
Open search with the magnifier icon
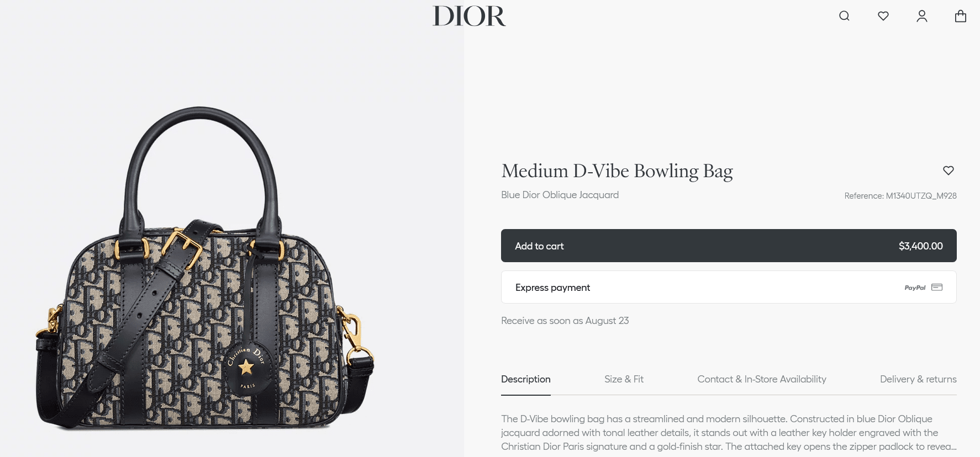(844, 16)
